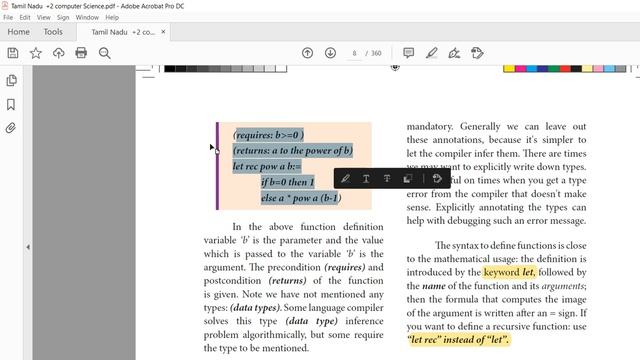This screenshot has width=640, height=360.
Task: Open the File menu
Action: pyautogui.click(x=8, y=18)
